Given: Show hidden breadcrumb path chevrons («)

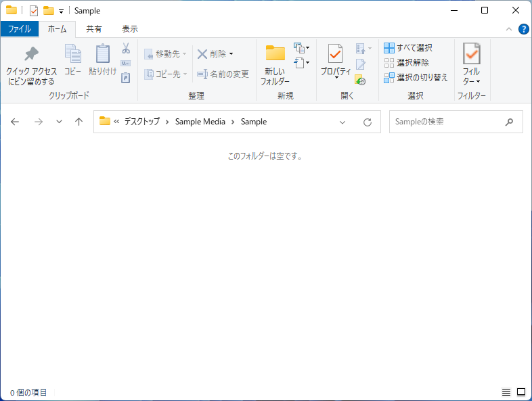Looking at the screenshot, I should 116,122.
